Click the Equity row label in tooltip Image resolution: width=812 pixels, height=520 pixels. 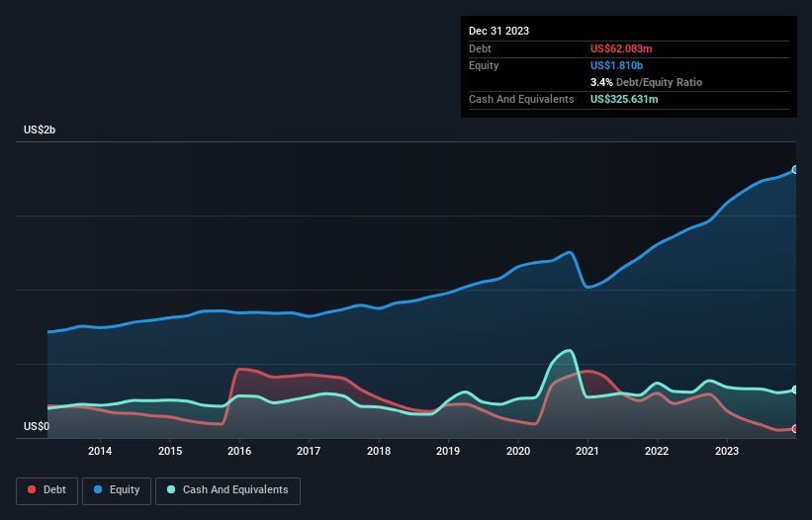(x=484, y=65)
